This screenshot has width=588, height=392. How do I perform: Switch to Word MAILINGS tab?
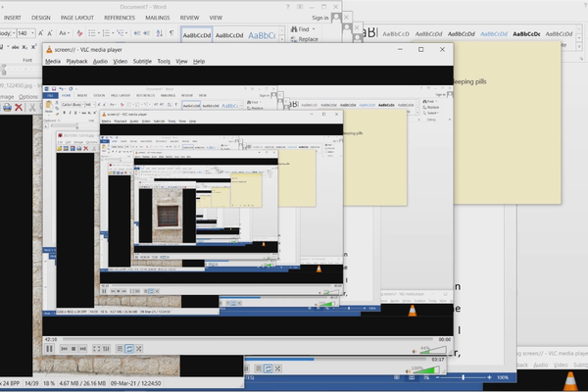158,18
